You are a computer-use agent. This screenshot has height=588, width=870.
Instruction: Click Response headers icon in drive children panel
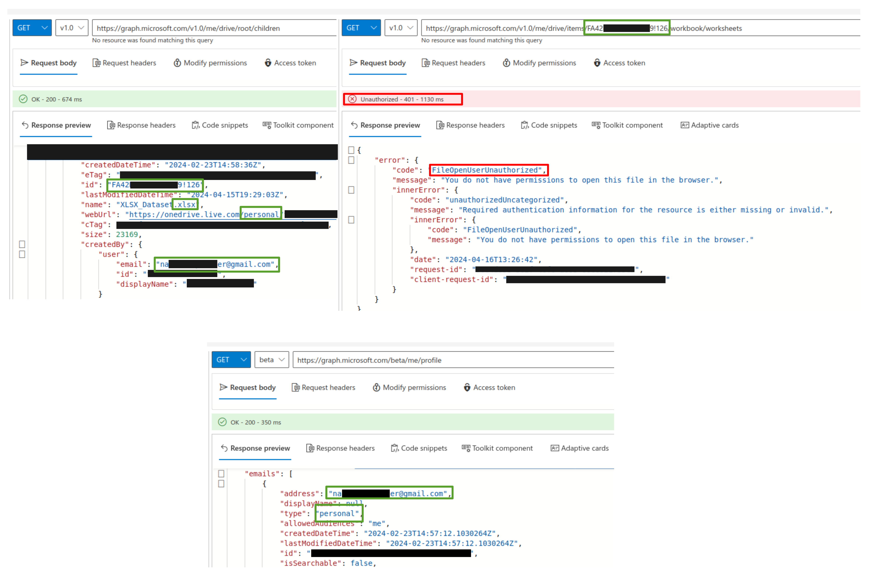(111, 125)
